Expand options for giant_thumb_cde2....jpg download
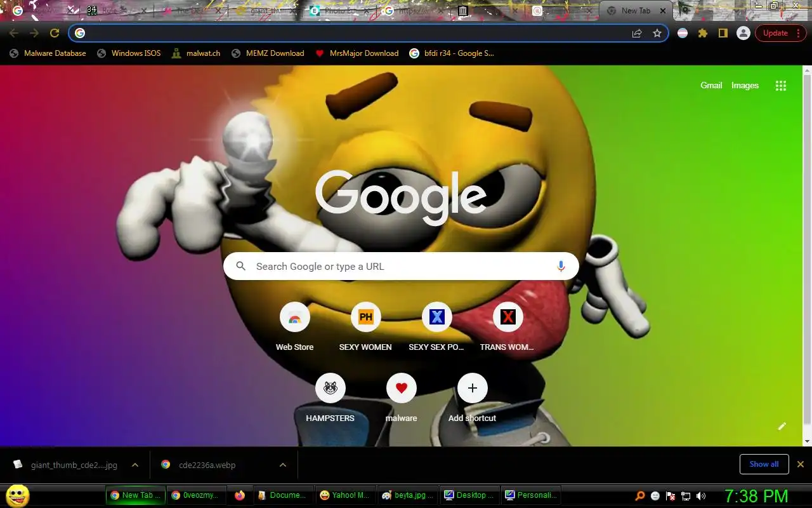 (x=135, y=465)
